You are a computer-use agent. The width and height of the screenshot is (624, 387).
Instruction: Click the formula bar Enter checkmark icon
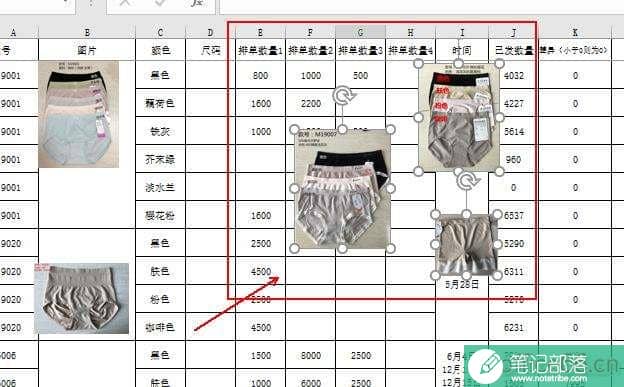(160, 3)
